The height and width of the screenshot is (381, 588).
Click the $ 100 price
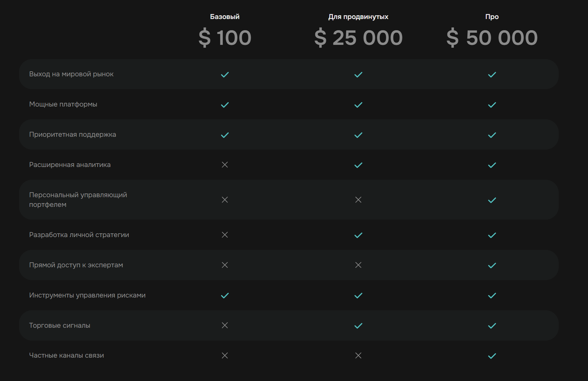pyautogui.click(x=225, y=38)
